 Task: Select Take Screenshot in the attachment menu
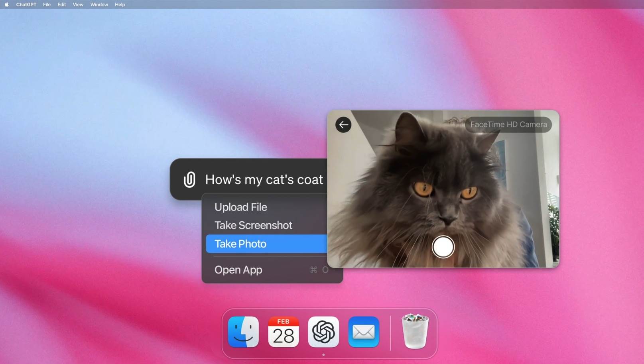[x=253, y=225]
